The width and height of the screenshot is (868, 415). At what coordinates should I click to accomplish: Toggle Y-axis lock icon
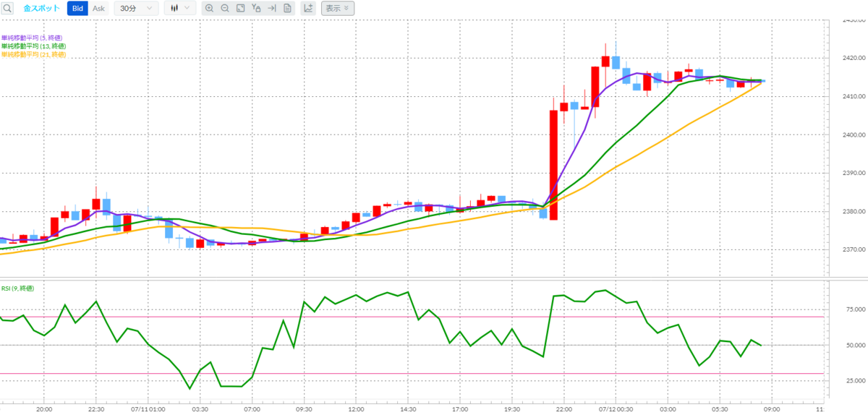[x=257, y=9]
